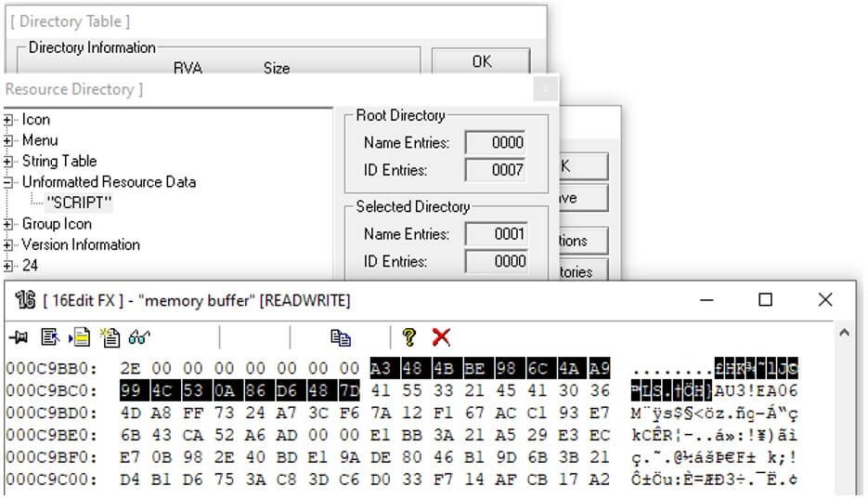This screenshot has width=868, height=499.
Task: Expand the Icon resource node
Action: coord(7,120)
